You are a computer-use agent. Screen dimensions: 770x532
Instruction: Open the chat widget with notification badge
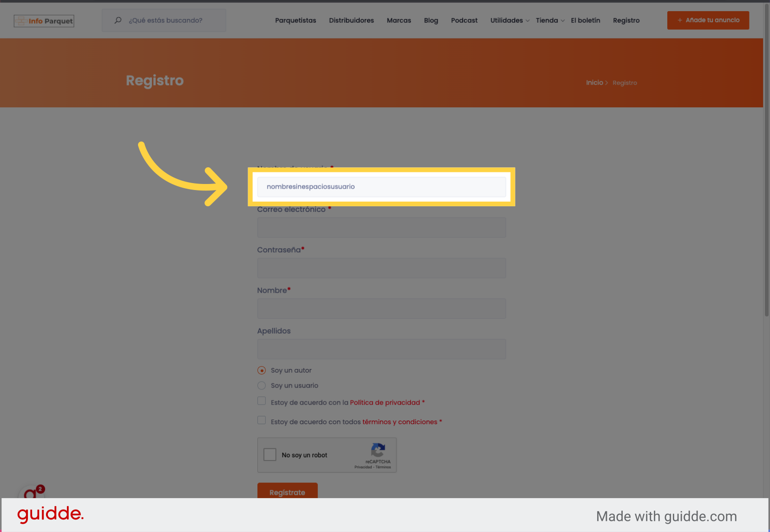31,492
